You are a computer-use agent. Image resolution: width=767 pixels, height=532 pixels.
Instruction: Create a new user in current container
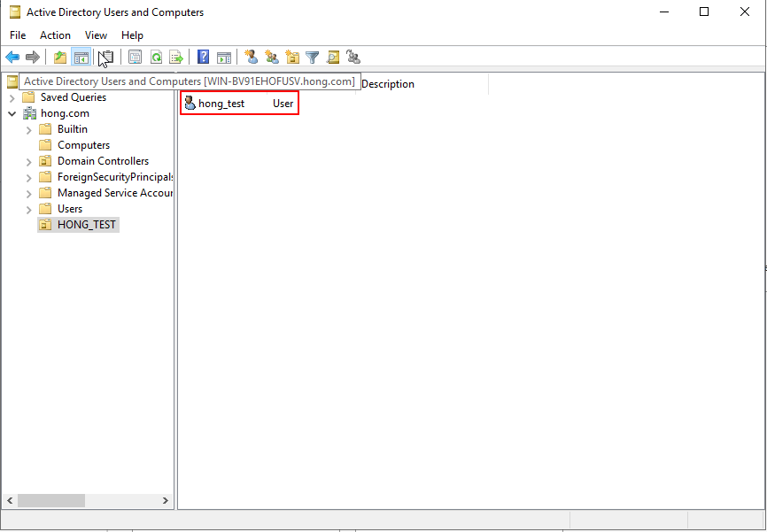[x=252, y=58]
